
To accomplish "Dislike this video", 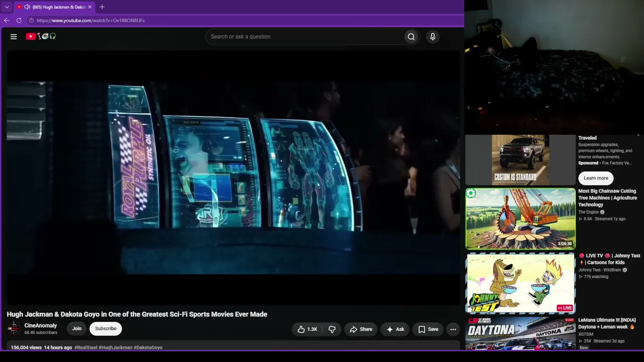I will pos(332,329).
